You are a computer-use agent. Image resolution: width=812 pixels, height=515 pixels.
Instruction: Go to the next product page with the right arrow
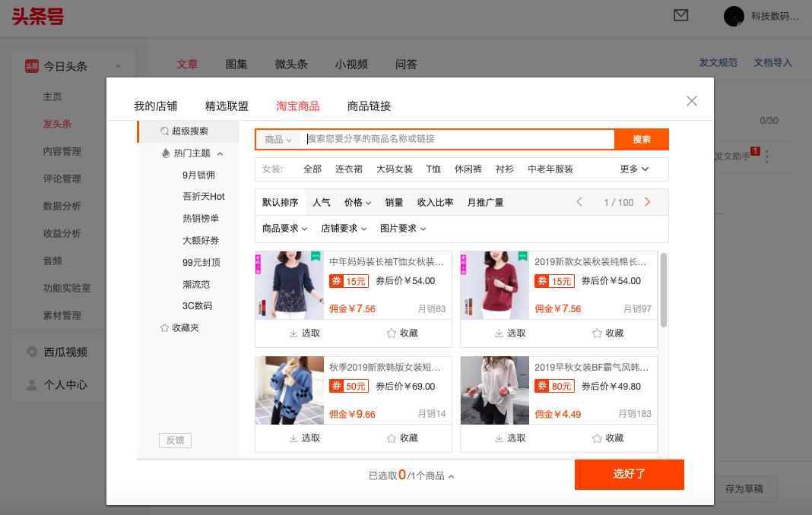click(x=647, y=202)
